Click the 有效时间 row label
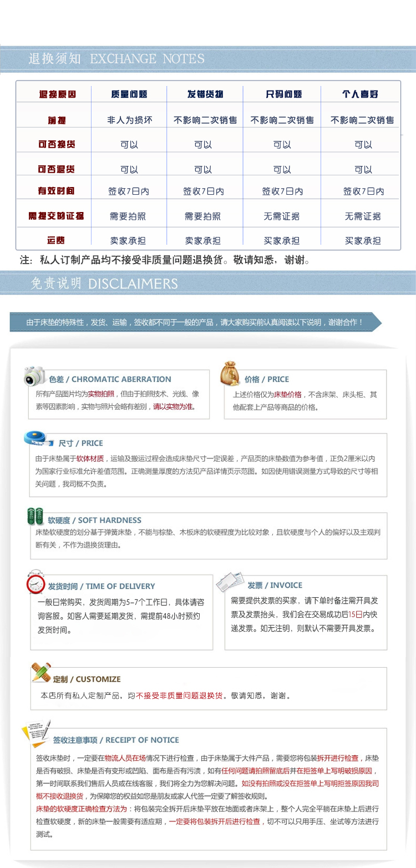The width and height of the screenshot is (416, 868). pyautogui.click(x=56, y=191)
